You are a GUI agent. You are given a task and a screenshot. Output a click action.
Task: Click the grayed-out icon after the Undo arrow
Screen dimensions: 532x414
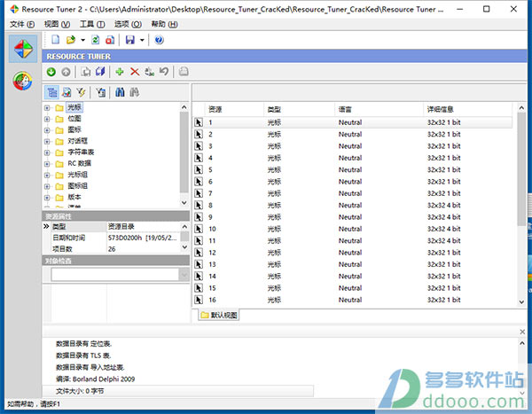(184, 72)
